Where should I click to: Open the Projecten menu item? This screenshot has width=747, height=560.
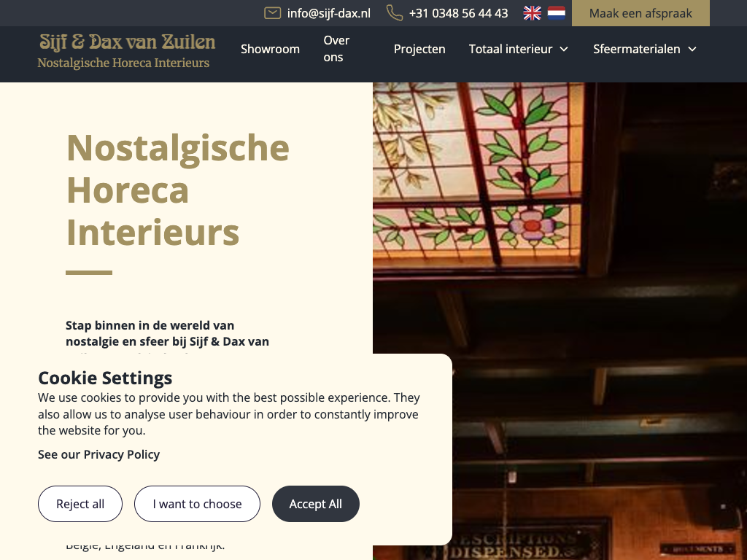[419, 49]
